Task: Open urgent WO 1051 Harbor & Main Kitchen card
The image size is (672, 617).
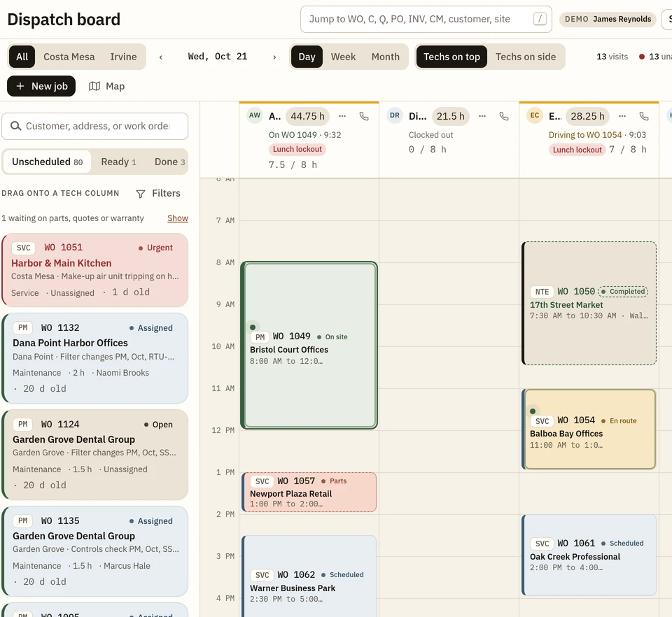Action: (x=94, y=270)
